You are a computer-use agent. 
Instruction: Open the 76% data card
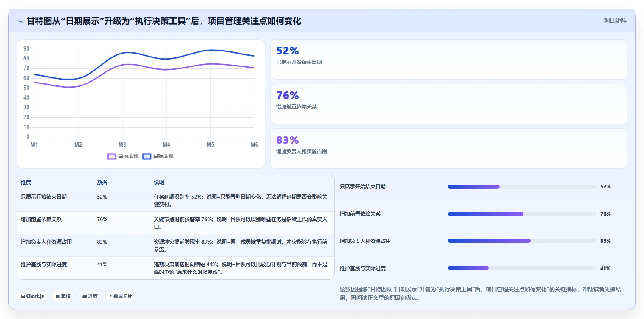click(449, 104)
